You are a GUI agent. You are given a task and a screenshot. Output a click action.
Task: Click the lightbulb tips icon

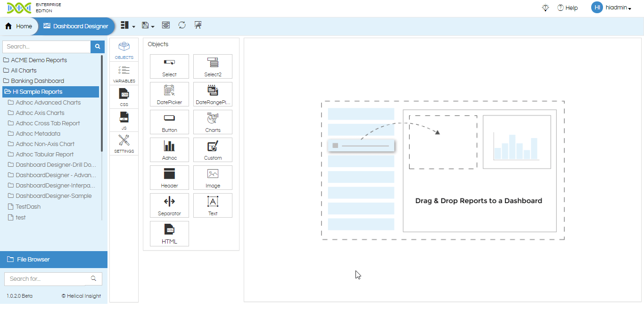pyautogui.click(x=545, y=8)
